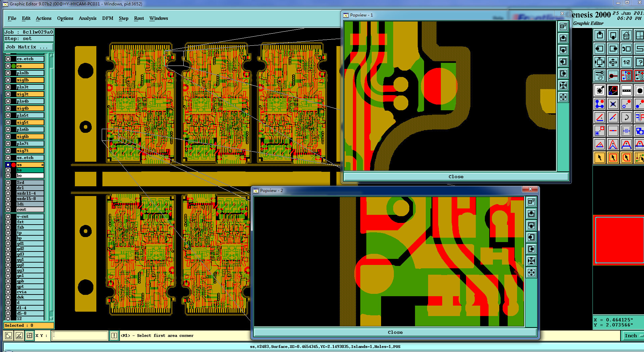Click the connected blue-red dots icon

(600, 104)
